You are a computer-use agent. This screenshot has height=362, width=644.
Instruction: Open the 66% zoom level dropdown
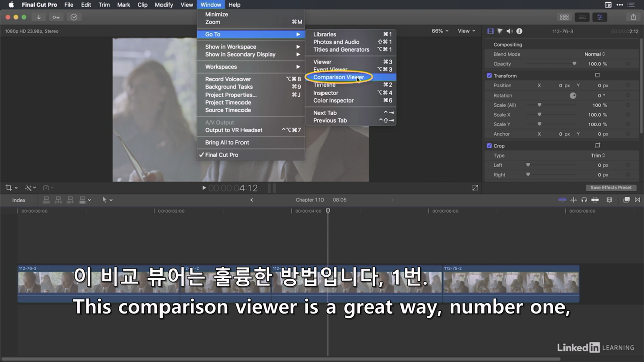tap(440, 31)
